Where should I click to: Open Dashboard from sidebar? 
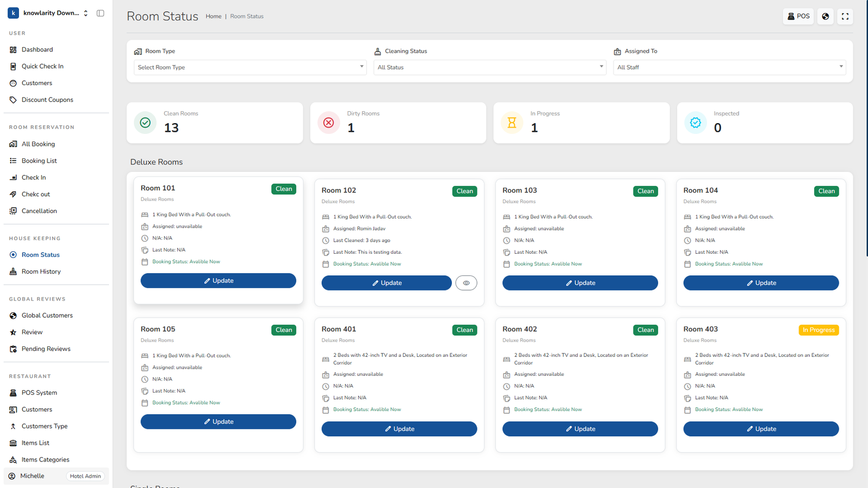(x=37, y=49)
